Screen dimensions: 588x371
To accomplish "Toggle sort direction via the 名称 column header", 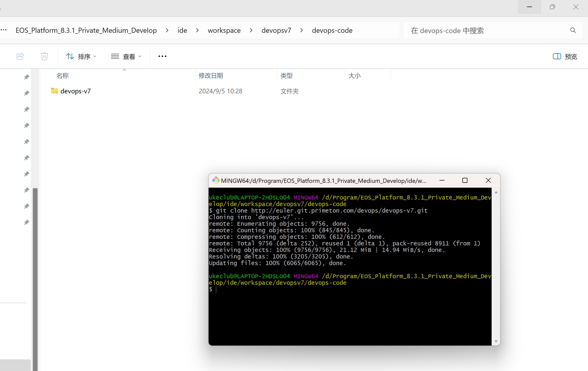I will click(63, 75).
